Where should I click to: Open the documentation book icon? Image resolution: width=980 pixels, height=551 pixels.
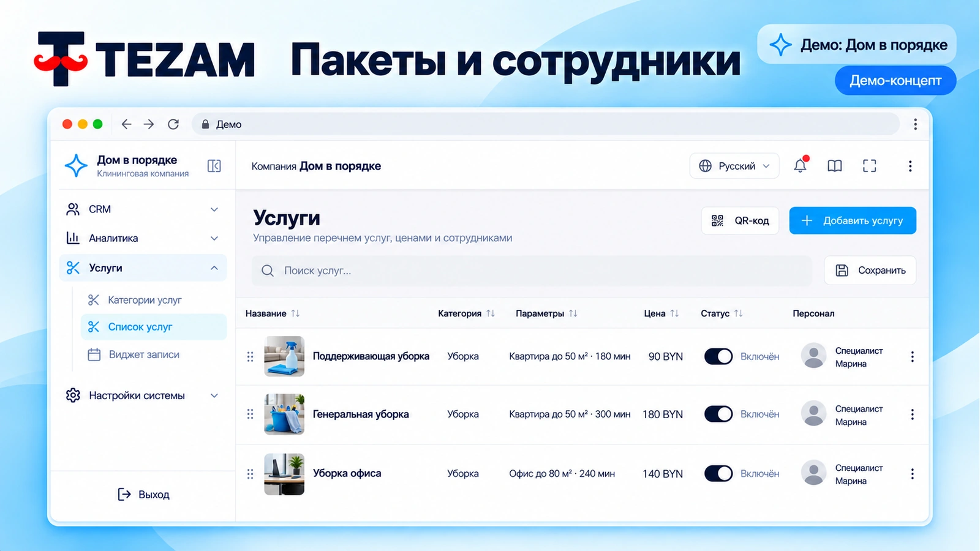[x=834, y=166]
